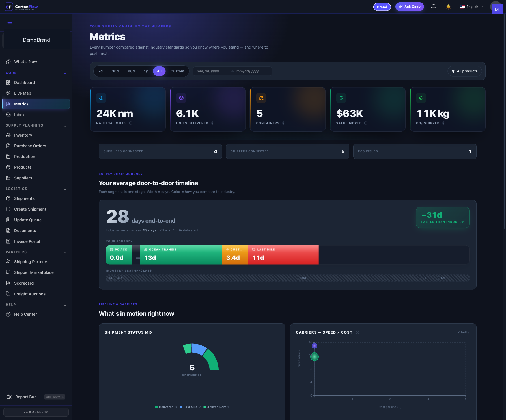Screen dimensions: 506x420
Task: Click the PO Ack 0.0d segment
Action: pyautogui.click(x=119, y=255)
